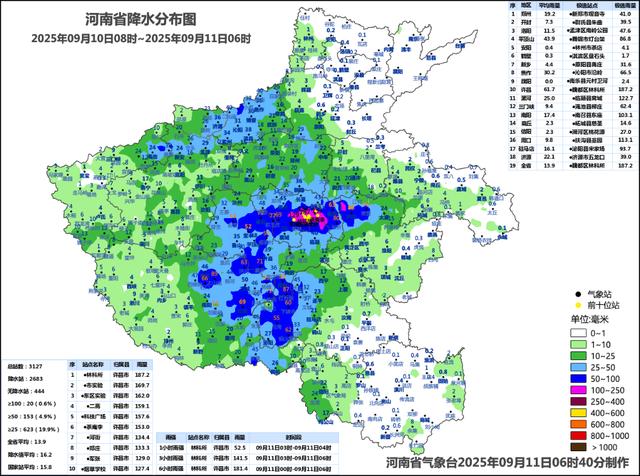Select the light blue 25~50 legend swatch
This screenshot has height=476, width=640.
point(578,367)
